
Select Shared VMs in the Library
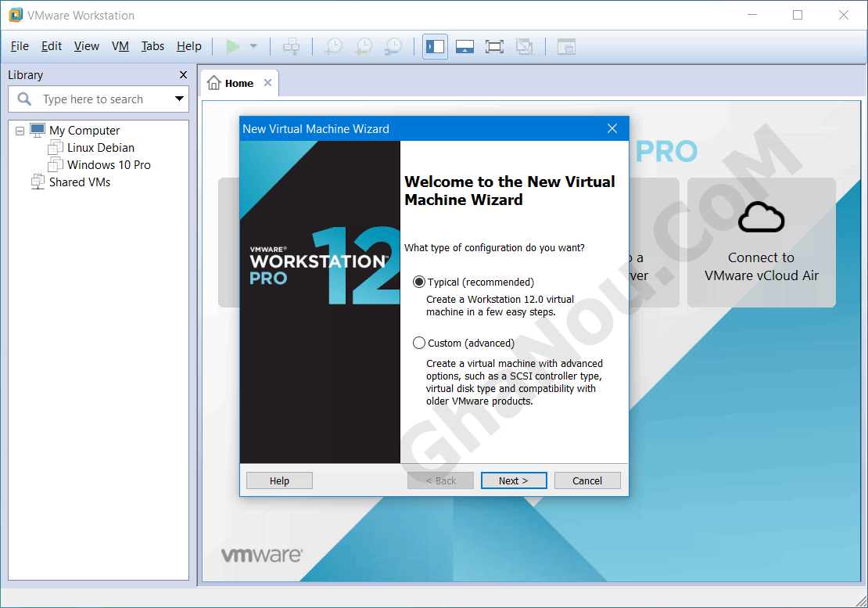[79, 182]
